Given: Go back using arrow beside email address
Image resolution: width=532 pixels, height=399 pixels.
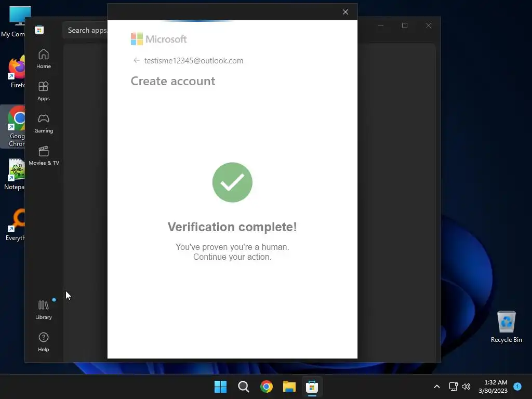Looking at the screenshot, I should click(137, 60).
